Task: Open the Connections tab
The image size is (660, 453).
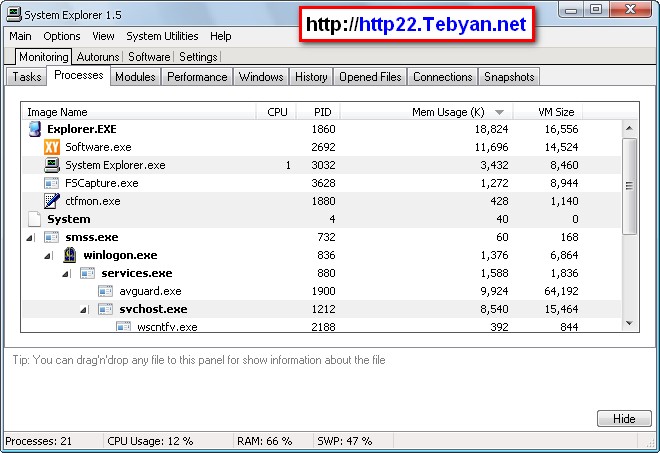Action: point(442,77)
